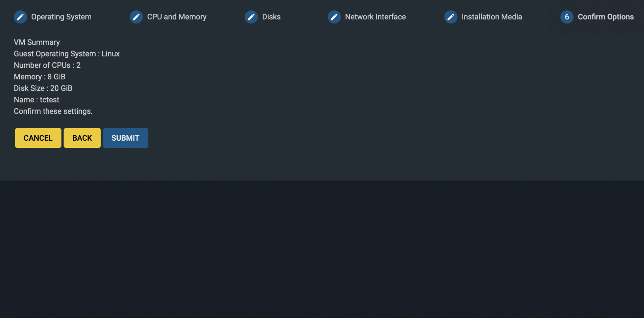Click the Network Interface pencil icon
This screenshot has width=644, height=318.
coord(334,17)
